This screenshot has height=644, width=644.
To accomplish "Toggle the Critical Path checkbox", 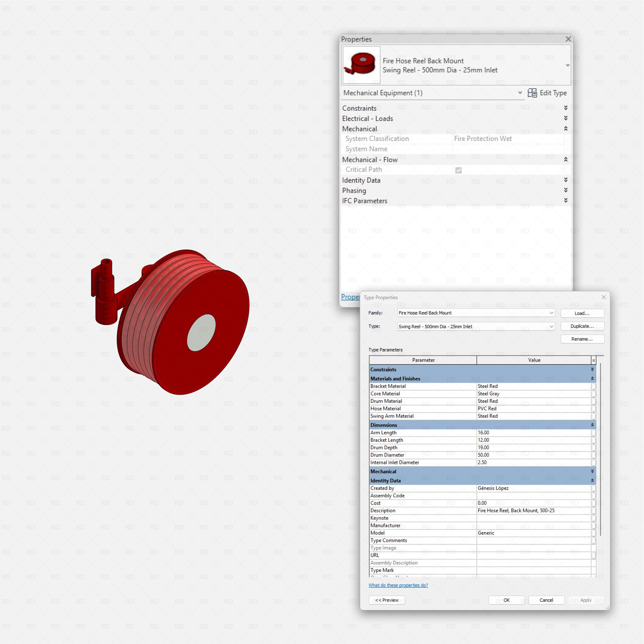I will [x=458, y=170].
